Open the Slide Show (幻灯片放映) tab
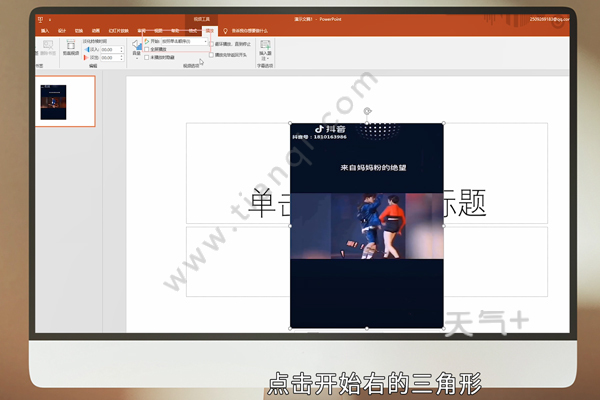Screen dimensions: 600x400 pos(119,31)
